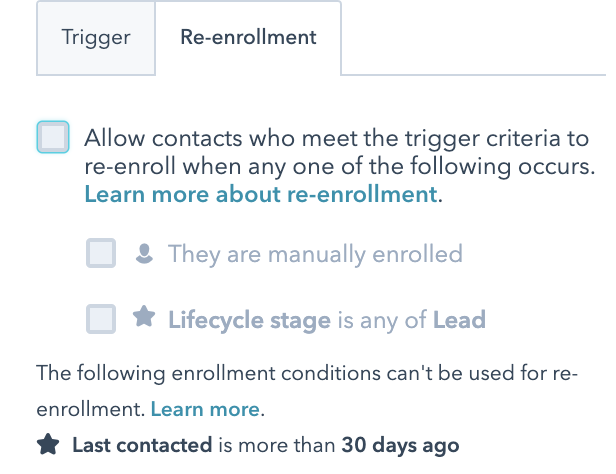Screen dimensions: 616x474
Task: Click the 'They are manually enrolled' label text
Action: [315, 254]
